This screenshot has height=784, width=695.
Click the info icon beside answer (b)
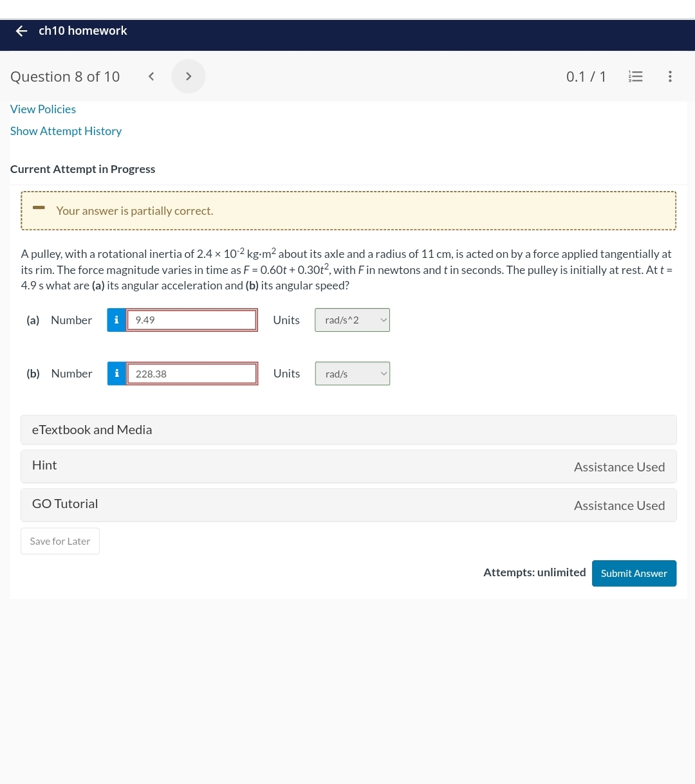116,373
